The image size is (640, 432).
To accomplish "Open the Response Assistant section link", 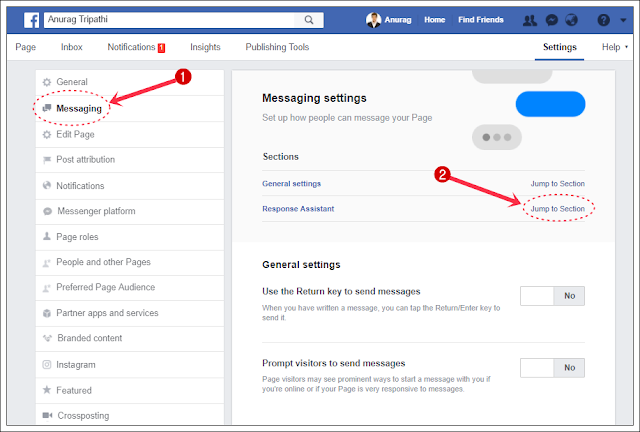I will point(298,209).
